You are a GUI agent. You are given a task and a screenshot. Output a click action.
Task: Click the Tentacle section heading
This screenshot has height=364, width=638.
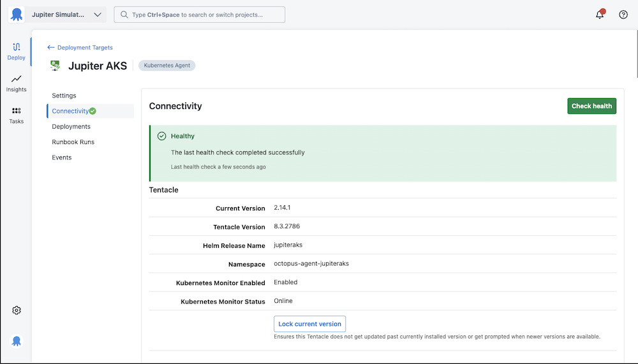(x=163, y=190)
